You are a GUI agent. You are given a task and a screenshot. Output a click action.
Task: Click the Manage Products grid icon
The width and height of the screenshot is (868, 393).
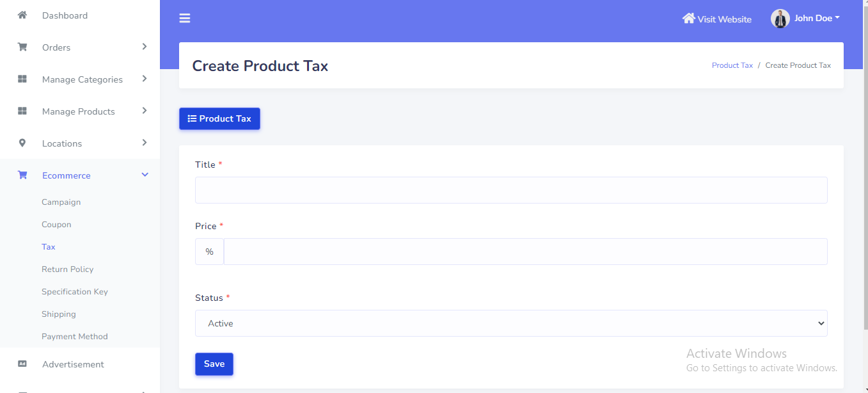click(22, 111)
